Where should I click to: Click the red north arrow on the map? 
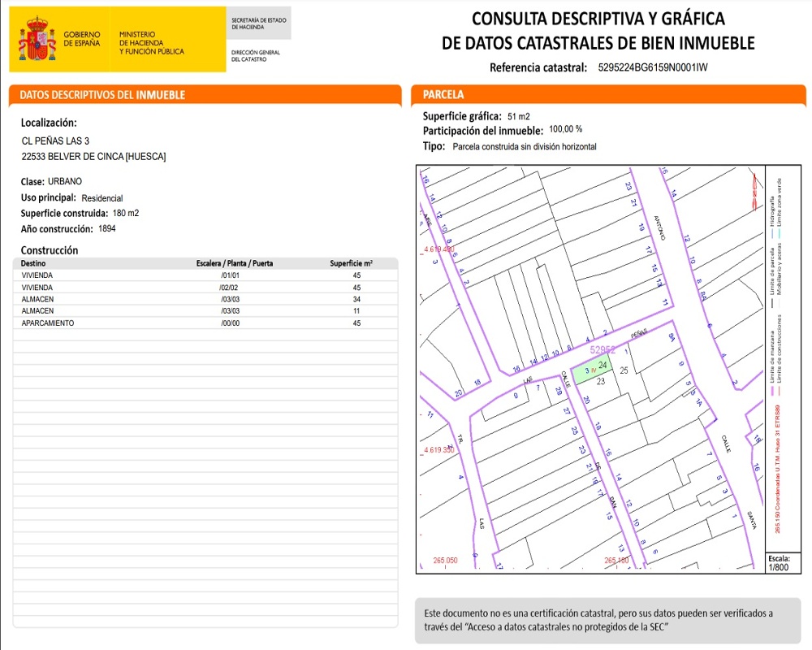(755, 192)
